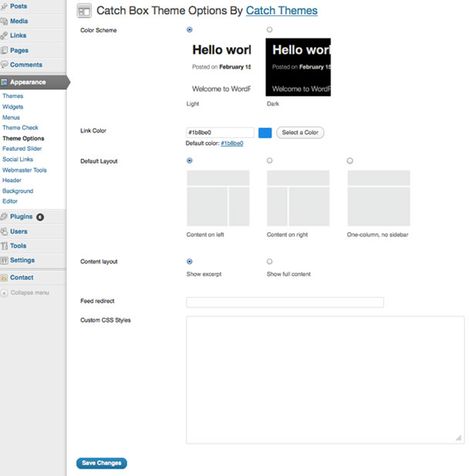This screenshot has height=476, width=469.
Task: Click the Select a Color button
Action: tap(300, 133)
